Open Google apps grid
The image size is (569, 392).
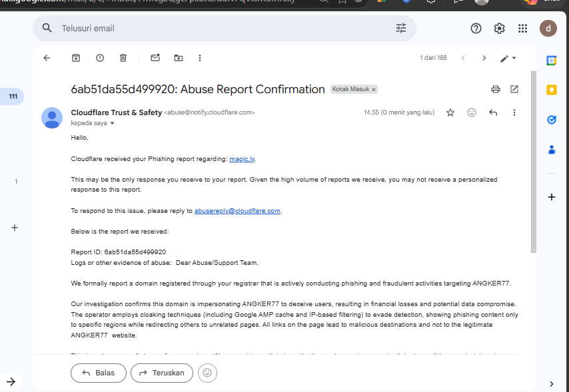[x=522, y=28]
